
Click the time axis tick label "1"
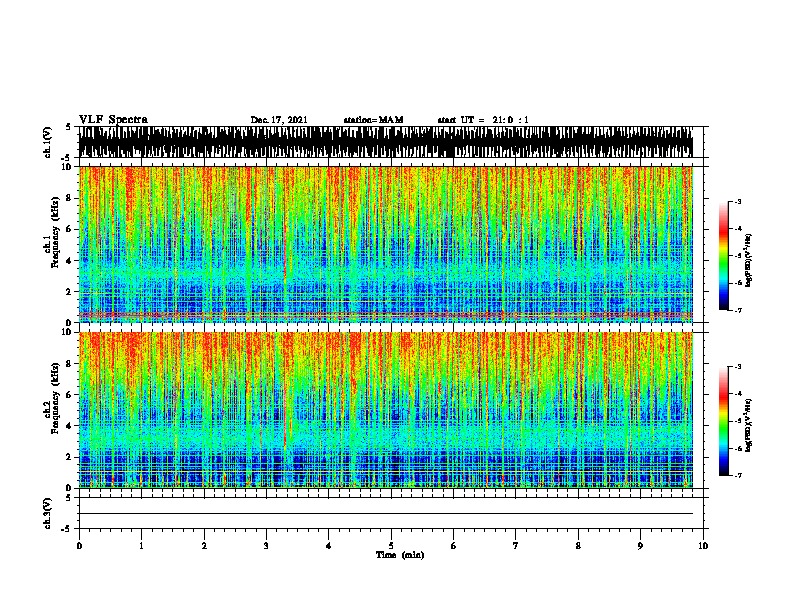pos(141,546)
